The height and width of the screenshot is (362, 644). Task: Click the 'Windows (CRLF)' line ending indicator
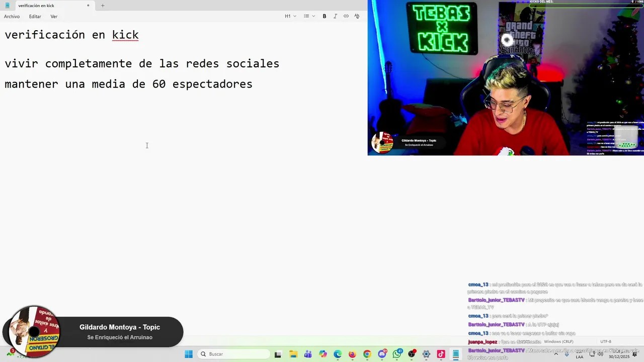click(x=558, y=342)
